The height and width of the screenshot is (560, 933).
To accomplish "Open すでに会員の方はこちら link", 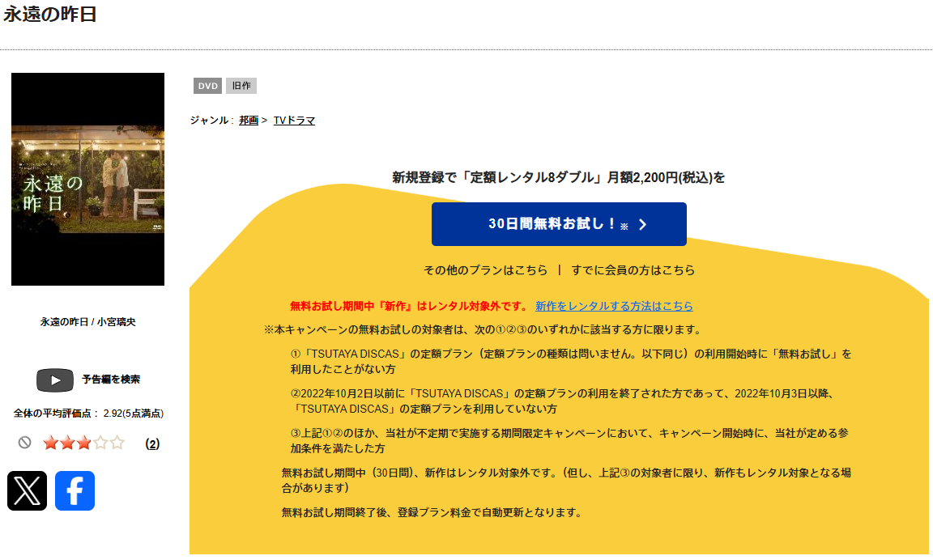I will click(633, 270).
